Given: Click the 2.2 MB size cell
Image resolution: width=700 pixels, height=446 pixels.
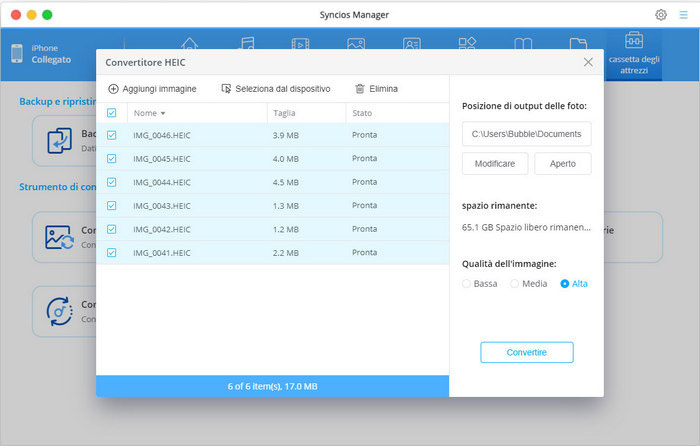Looking at the screenshot, I should pos(286,253).
